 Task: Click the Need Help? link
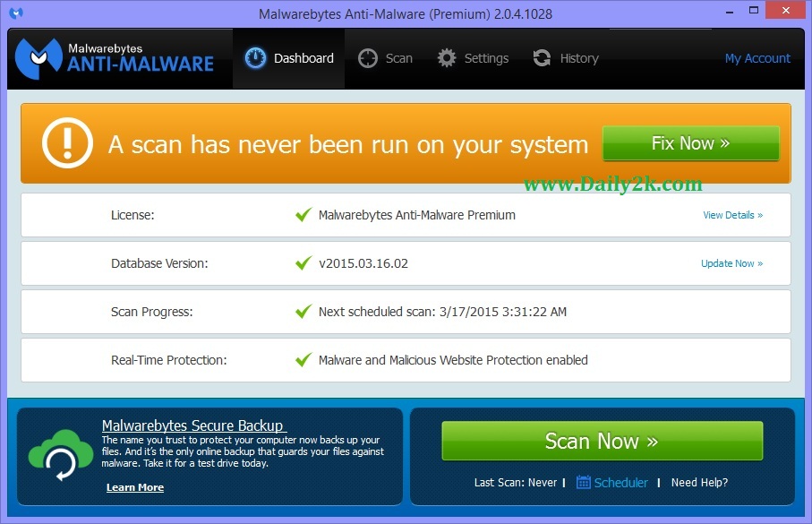(699, 483)
